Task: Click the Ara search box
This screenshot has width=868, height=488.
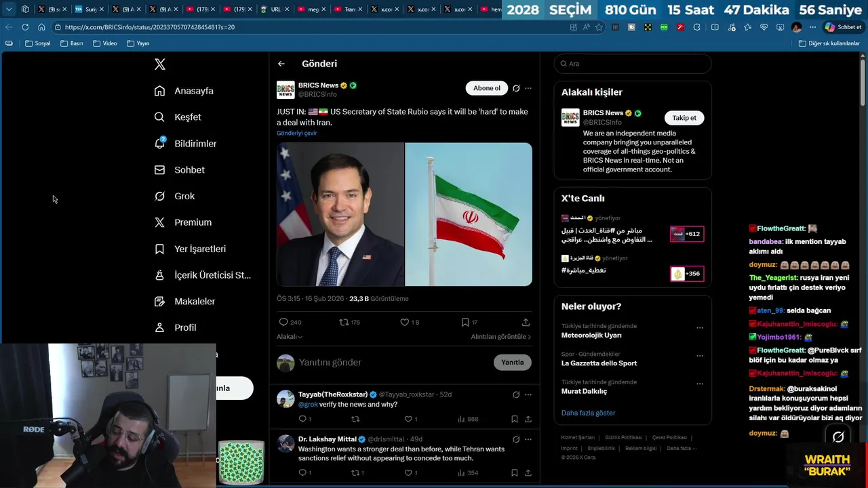Action: point(633,64)
